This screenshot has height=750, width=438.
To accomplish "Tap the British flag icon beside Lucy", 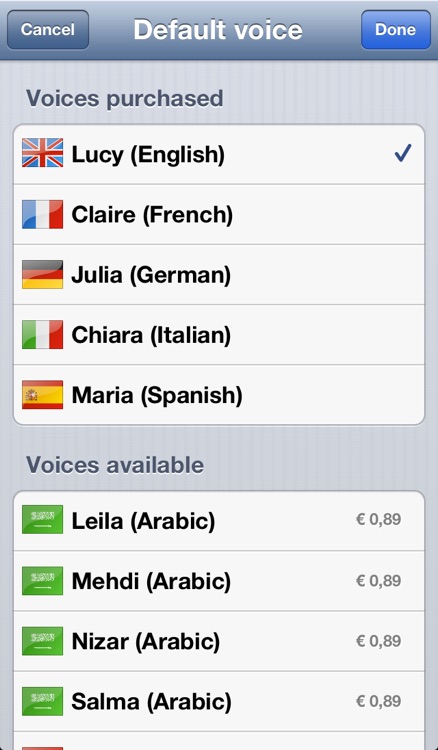I will (43, 153).
